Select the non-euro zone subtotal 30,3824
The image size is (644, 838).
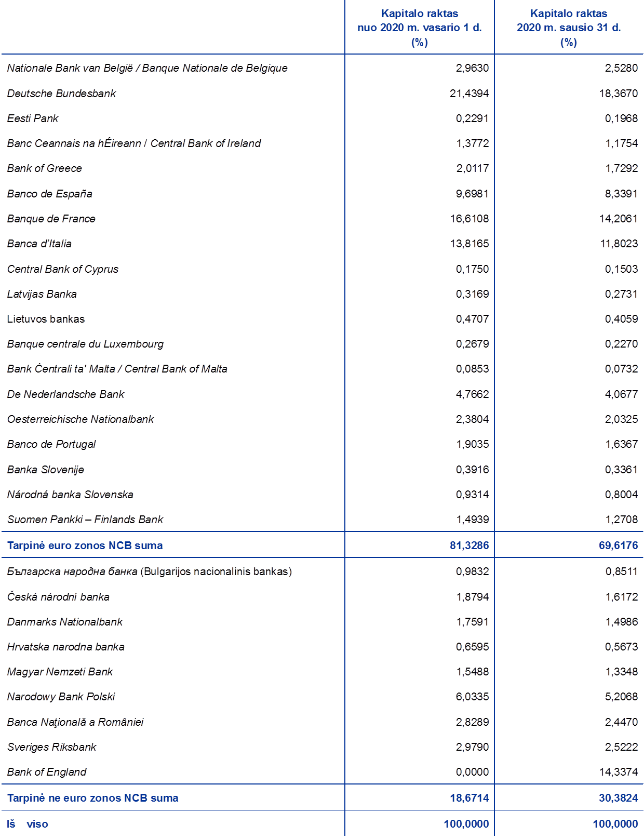pyautogui.click(x=618, y=797)
